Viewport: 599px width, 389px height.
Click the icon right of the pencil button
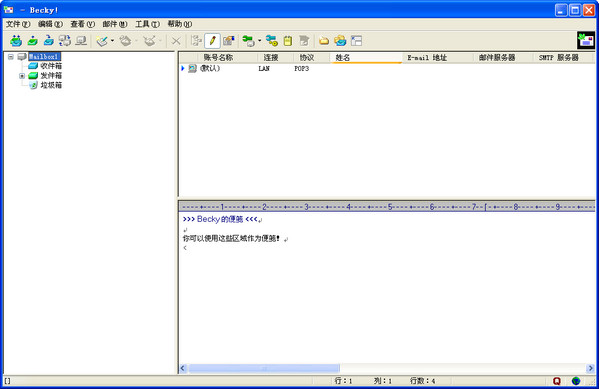229,41
